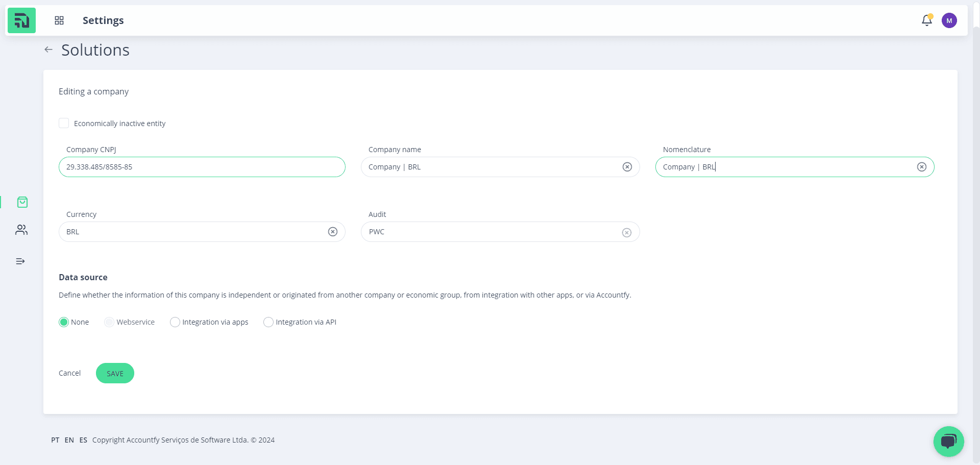Focus the Company CNPJ input

(x=202, y=167)
